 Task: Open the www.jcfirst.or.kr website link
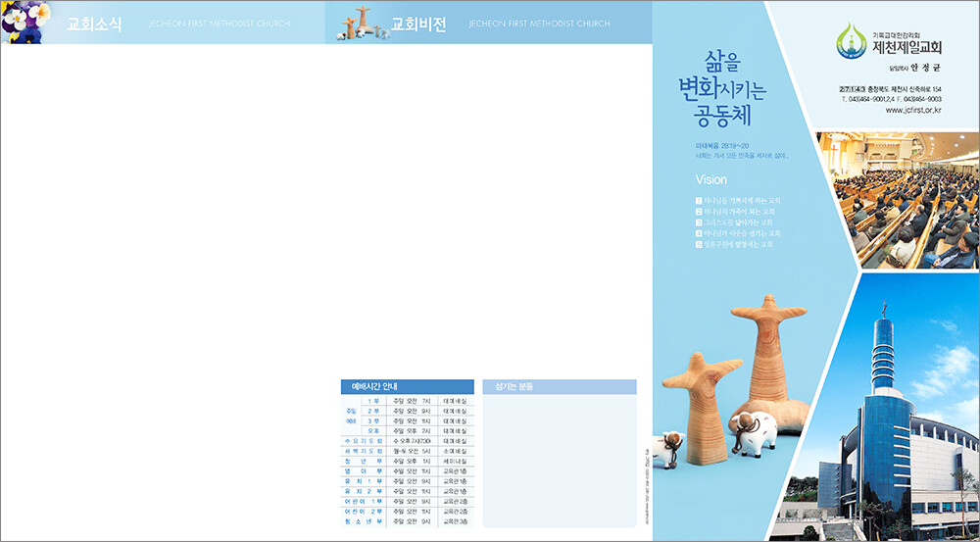tap(912, 111)
